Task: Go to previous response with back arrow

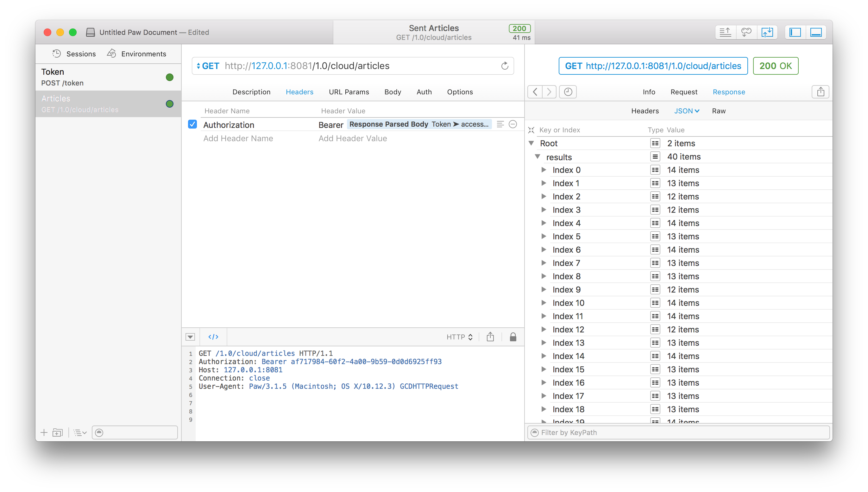Action: coord(535,92)
